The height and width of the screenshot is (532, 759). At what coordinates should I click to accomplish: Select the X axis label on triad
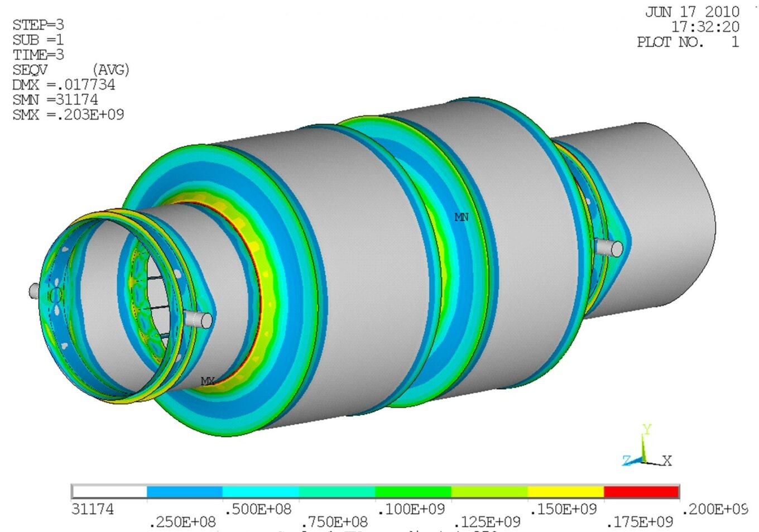667,461
